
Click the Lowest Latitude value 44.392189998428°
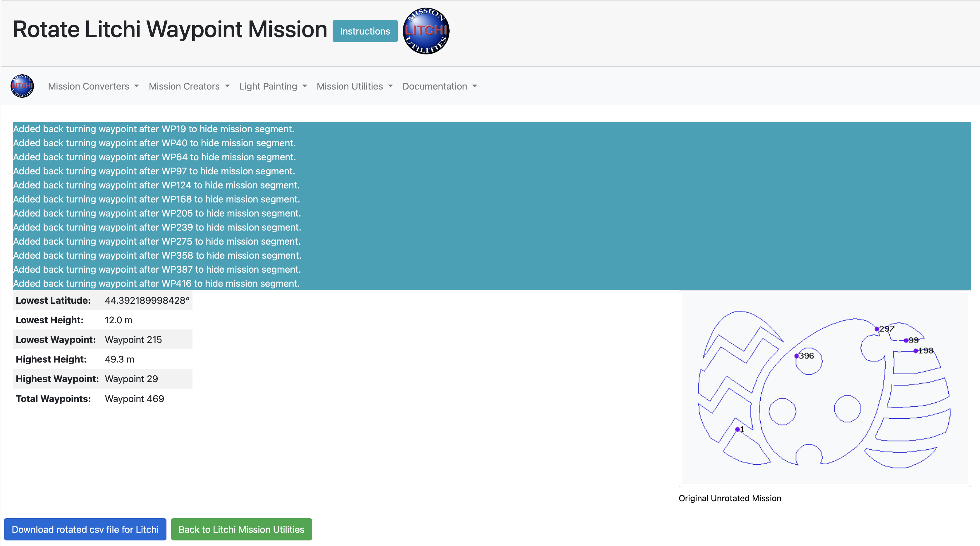(x=147, y=301)
